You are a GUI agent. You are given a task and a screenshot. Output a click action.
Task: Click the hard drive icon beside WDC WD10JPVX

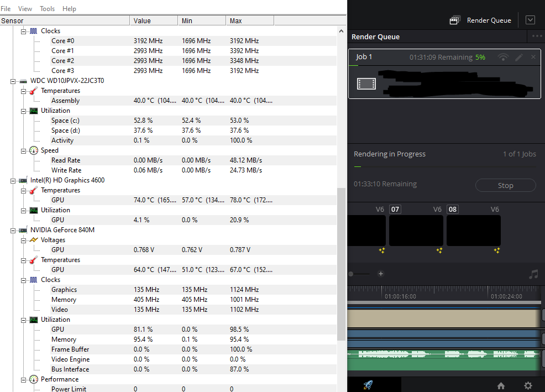pos(23,81)
